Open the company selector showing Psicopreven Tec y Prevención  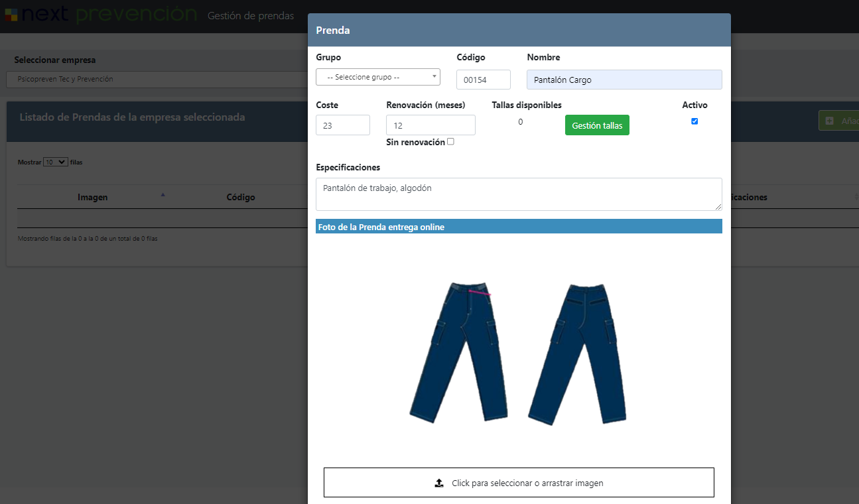pos(157,79)
